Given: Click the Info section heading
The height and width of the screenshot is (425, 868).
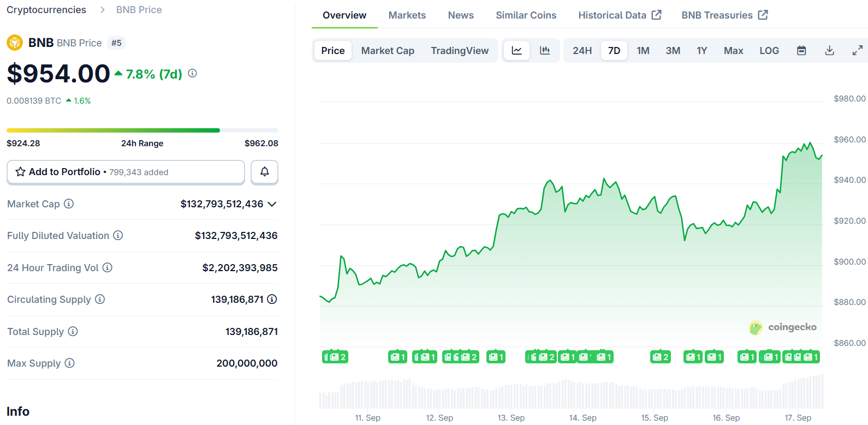Looking at the screenshot, I should 18,411.
